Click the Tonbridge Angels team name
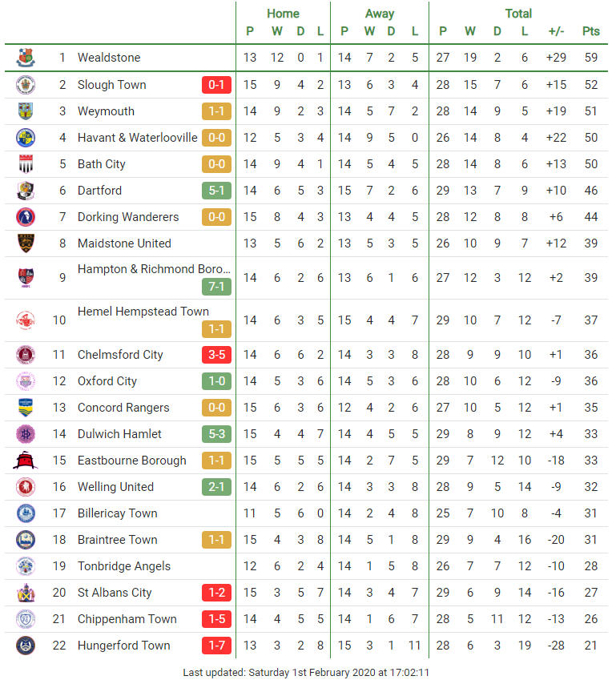 [123, 566]
